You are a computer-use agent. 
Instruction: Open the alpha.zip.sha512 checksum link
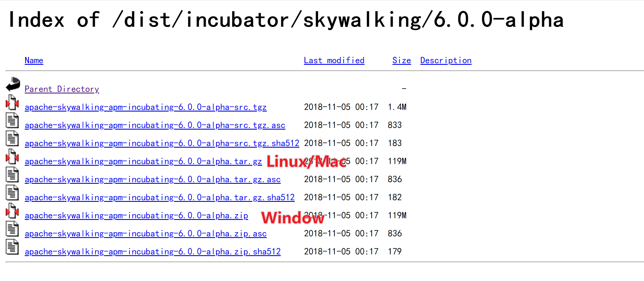153,252
